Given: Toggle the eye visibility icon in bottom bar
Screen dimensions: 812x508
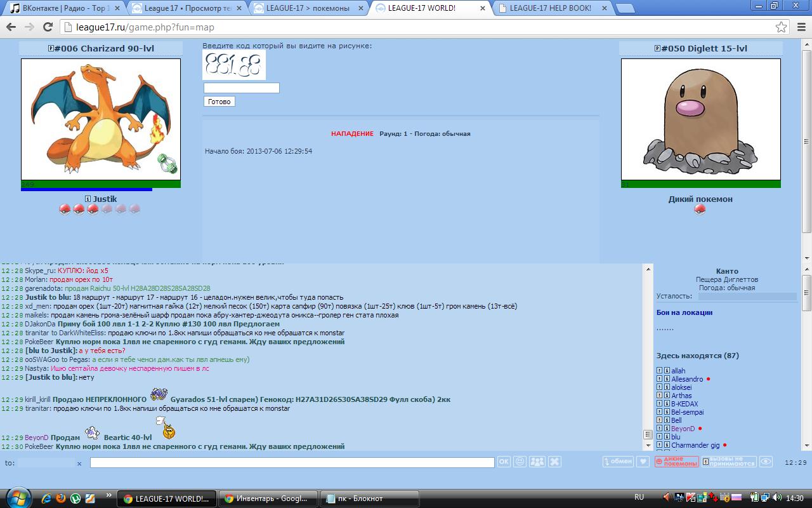Looking at the screenshot, I should [766, 462].
